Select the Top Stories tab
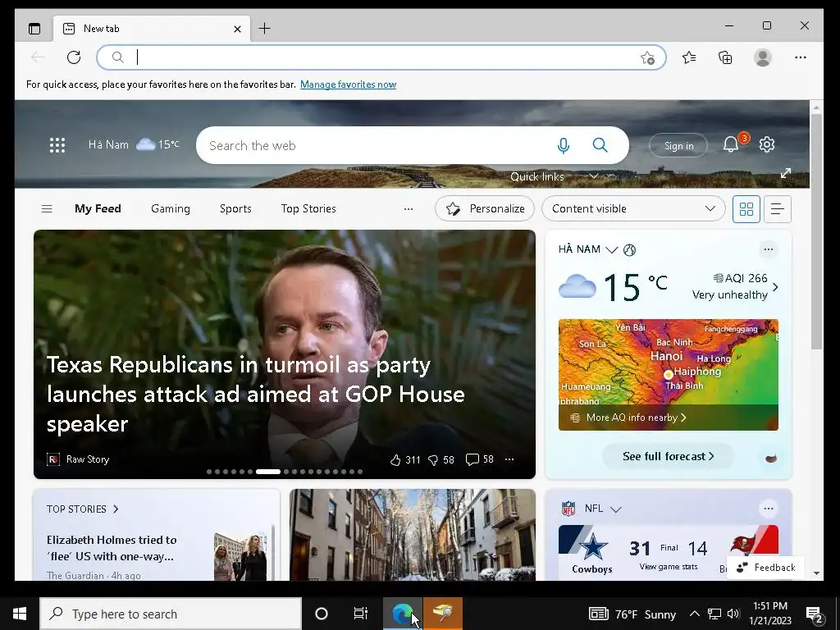The image size is (840, 630). tap(308, 208)
